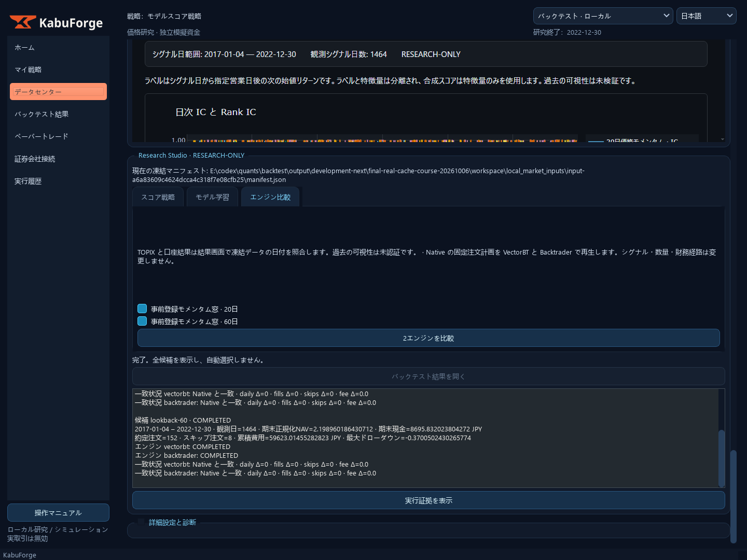Select データセンター in the sidebar
This screenshot has width=747, height=560.
coord(58,92)
